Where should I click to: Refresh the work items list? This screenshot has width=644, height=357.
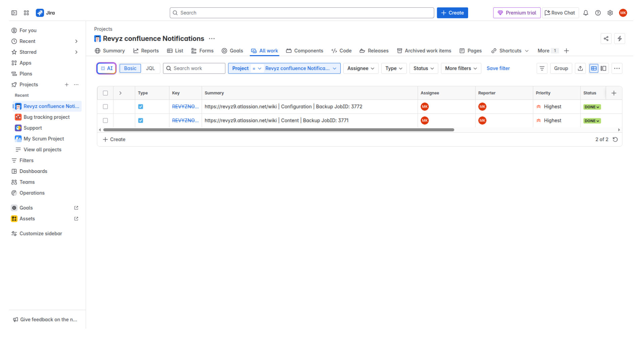tap(615, 139)
